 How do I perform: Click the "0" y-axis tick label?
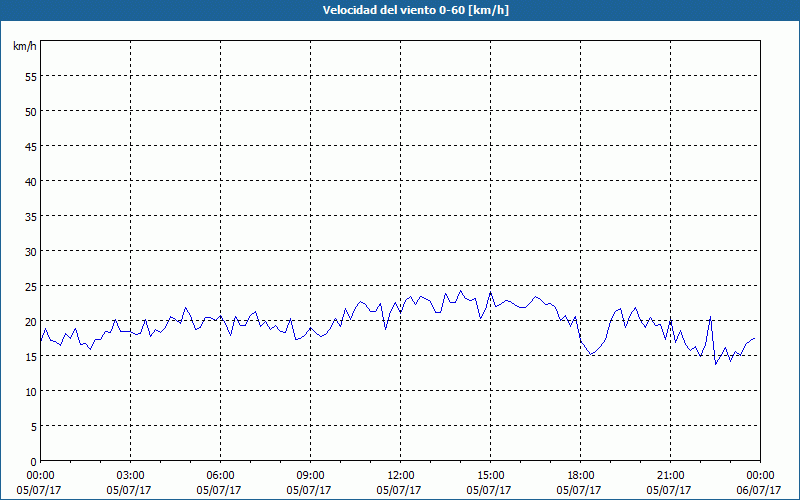pos(34,462)
